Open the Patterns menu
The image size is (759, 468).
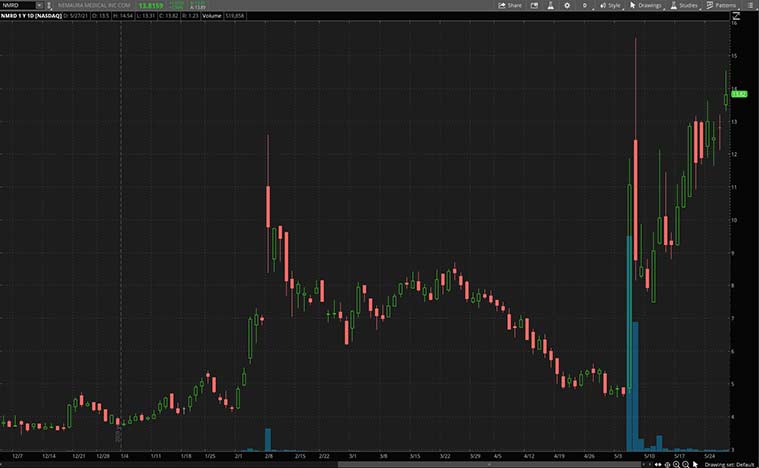coord(721,5)
